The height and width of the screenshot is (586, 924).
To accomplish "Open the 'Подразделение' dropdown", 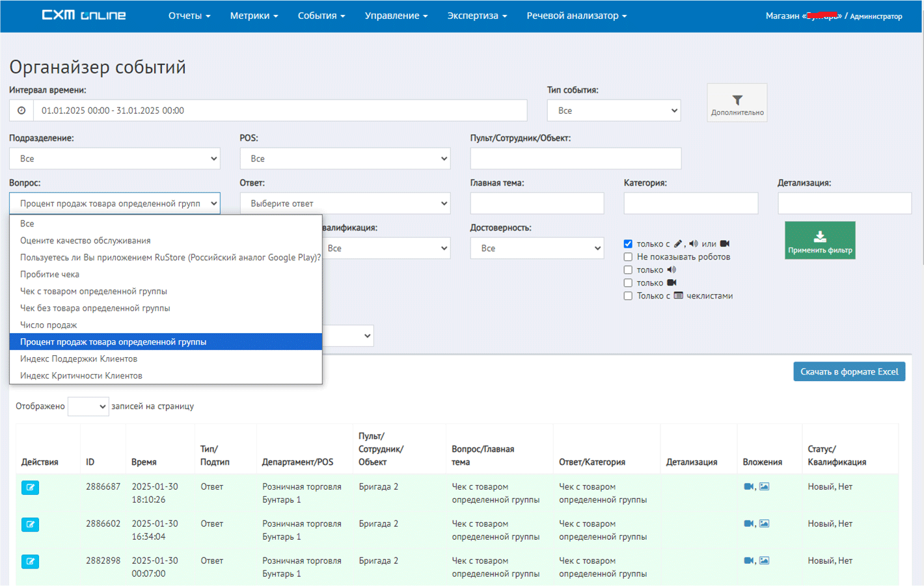I will click(x=115, y=159).
